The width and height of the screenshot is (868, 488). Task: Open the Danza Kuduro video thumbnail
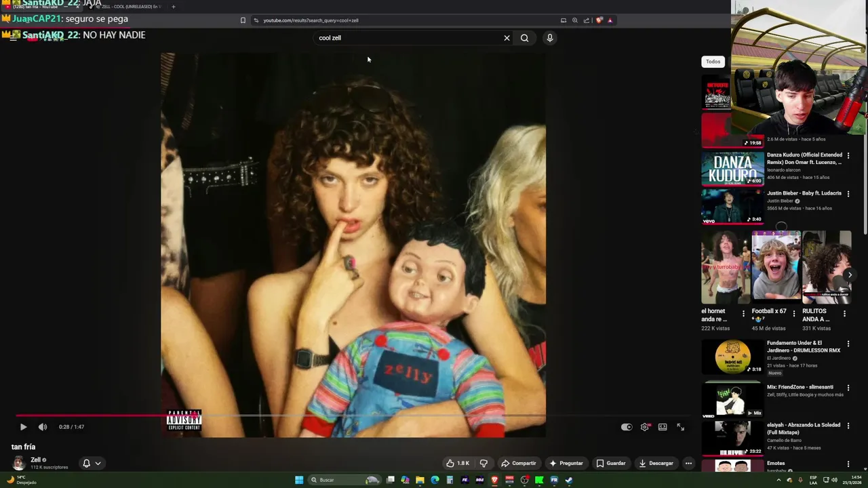click(x=732, y=168)
